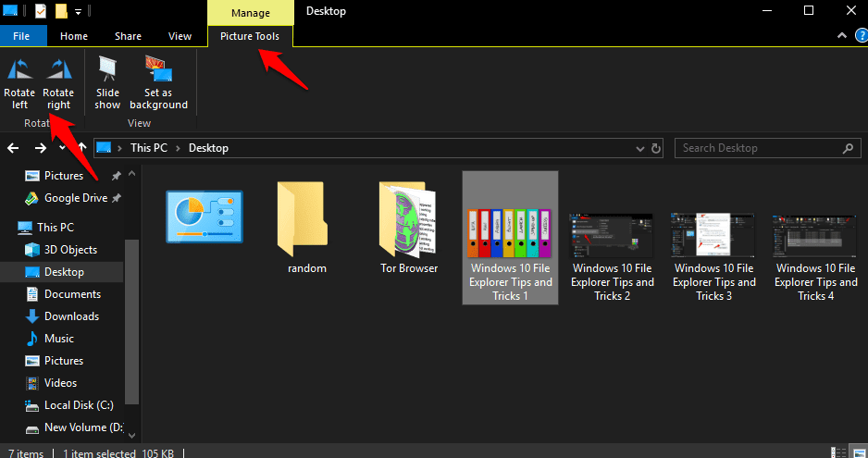
Task: Switch to the Share ribbon tab
Action: (128, 36)
